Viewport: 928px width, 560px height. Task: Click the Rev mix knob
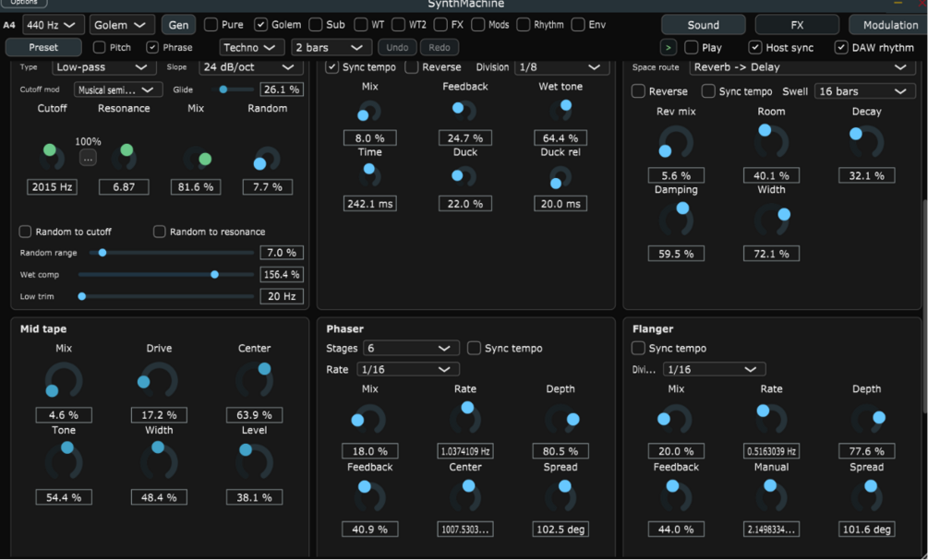pos(676,142)
